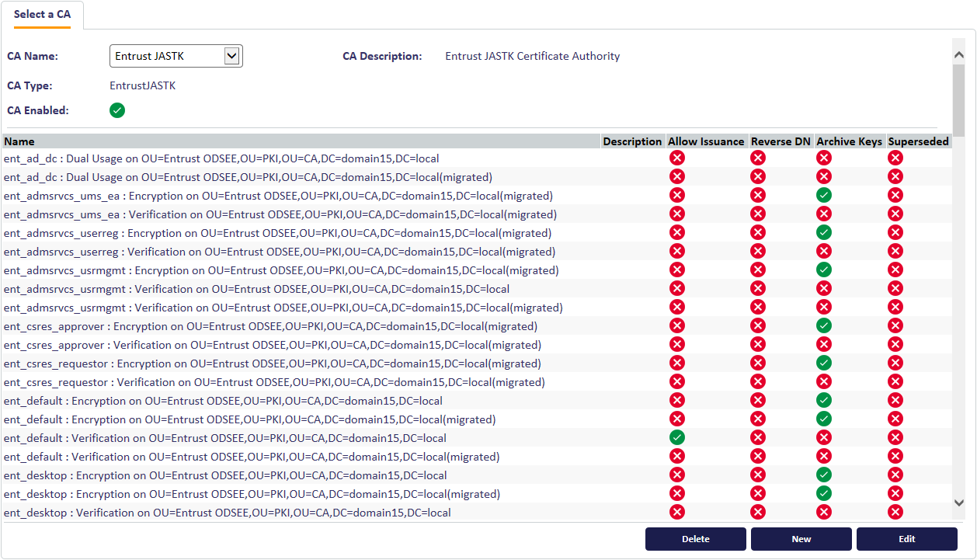Click Superseded icon for ent_desktop Verification row
This screenshot has width=977, height=560.
coord(895,512)
